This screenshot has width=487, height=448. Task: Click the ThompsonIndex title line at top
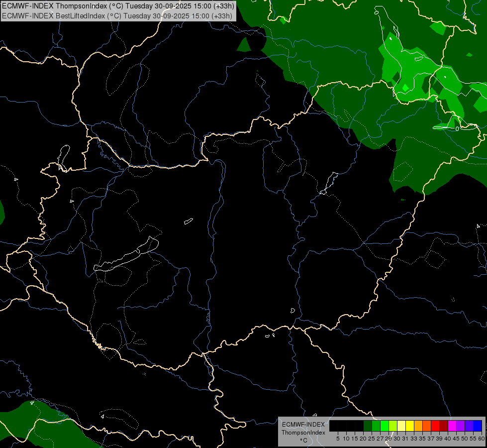pos(118,6)
